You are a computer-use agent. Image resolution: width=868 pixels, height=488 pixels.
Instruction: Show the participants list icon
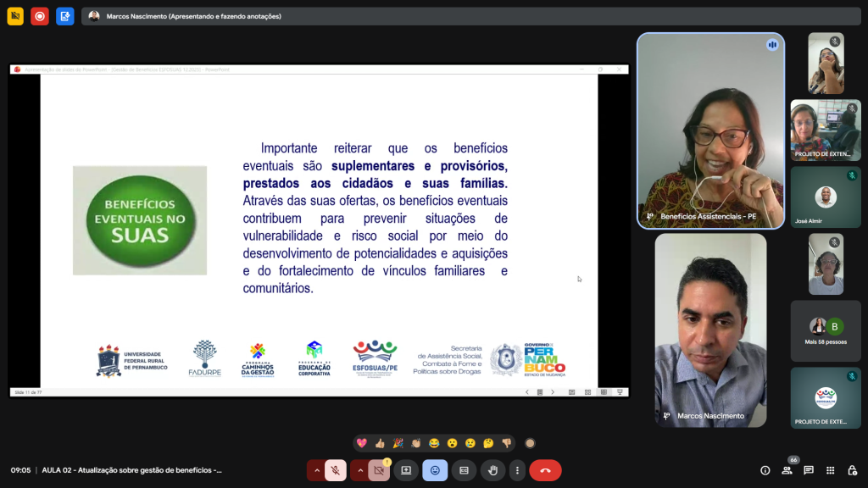click(787, 470)
